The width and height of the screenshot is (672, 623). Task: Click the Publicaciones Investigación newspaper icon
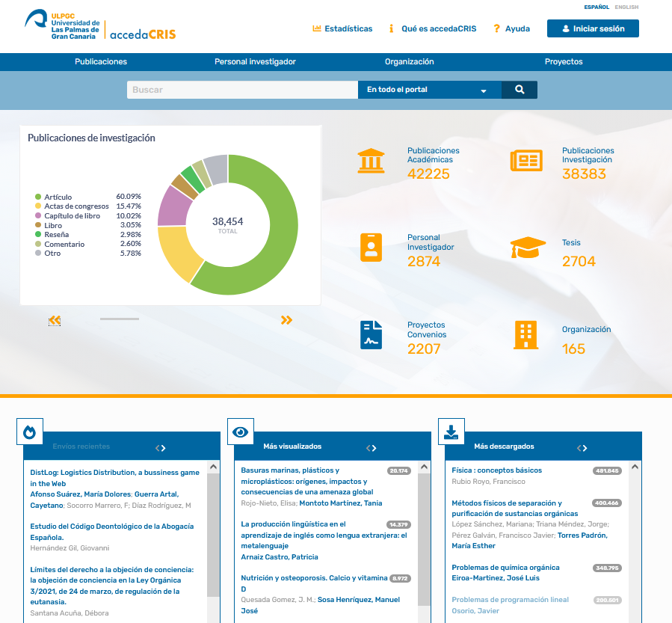(x=526, y=161)
